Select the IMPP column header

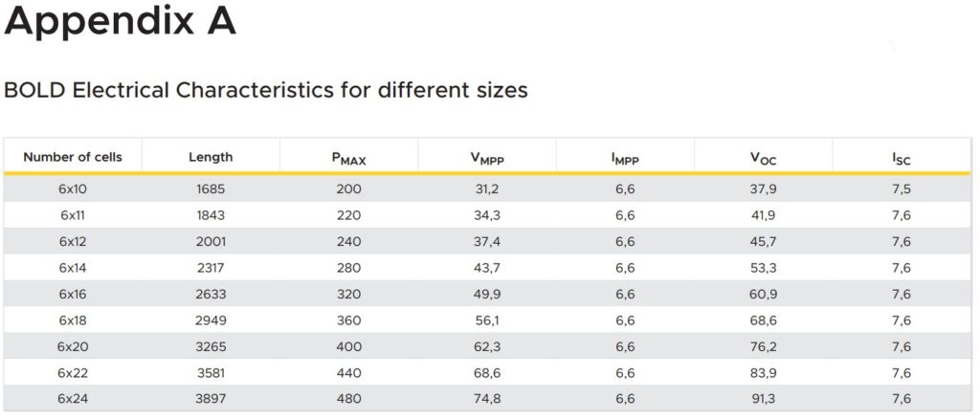pos(625,159)
